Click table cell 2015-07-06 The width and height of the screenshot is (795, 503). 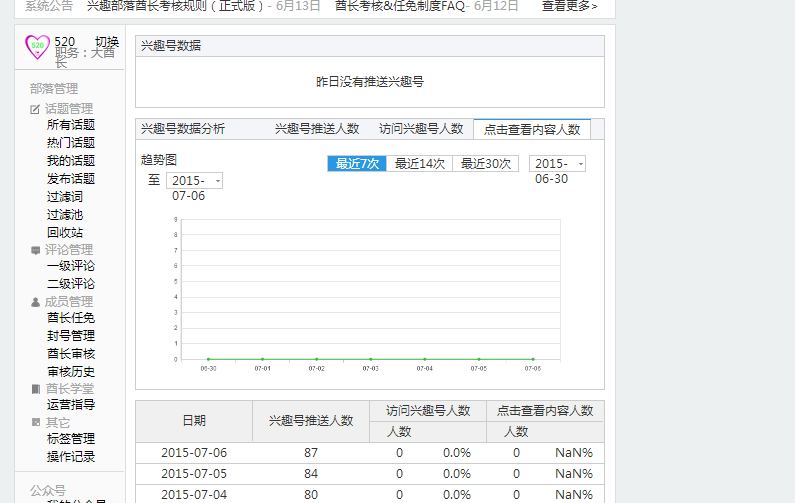[x=194, y=453]
